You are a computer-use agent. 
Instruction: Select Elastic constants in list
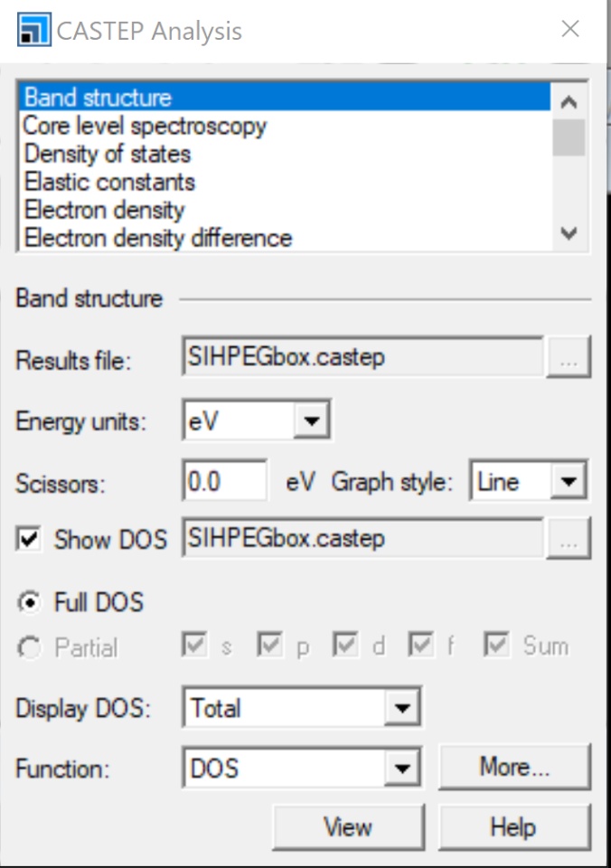tap(109, 182)
